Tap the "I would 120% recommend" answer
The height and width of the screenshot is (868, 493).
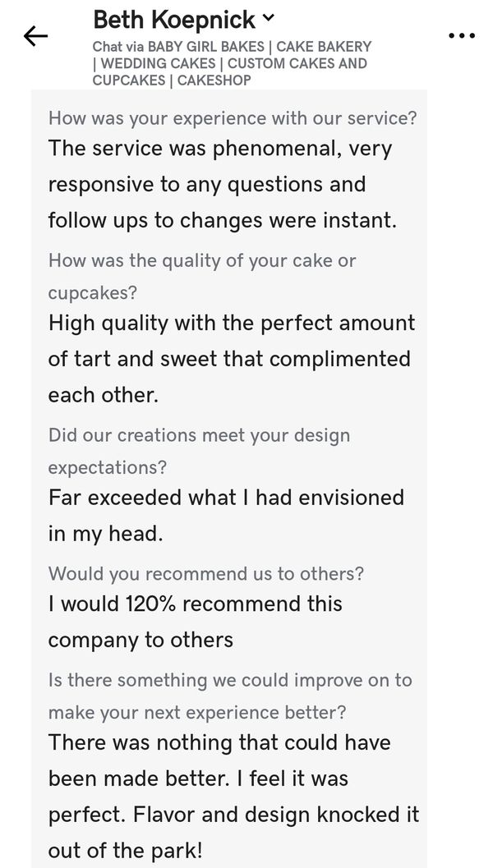[x=195, y=604]
